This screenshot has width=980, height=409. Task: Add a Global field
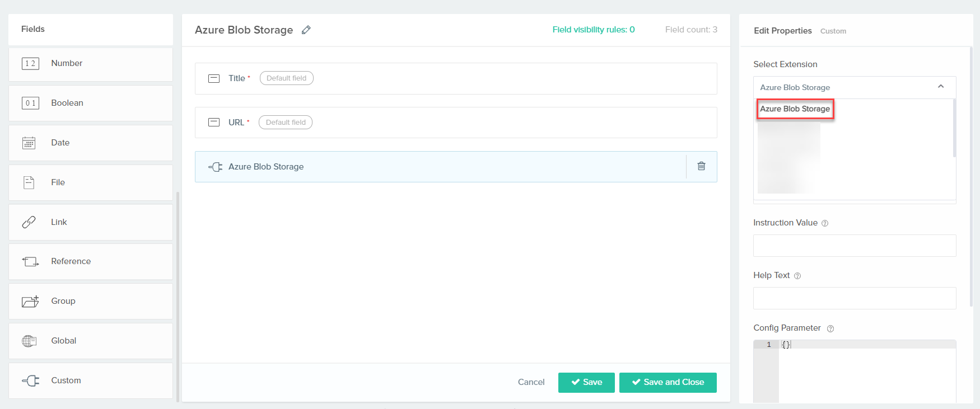(x=91, y=341)
